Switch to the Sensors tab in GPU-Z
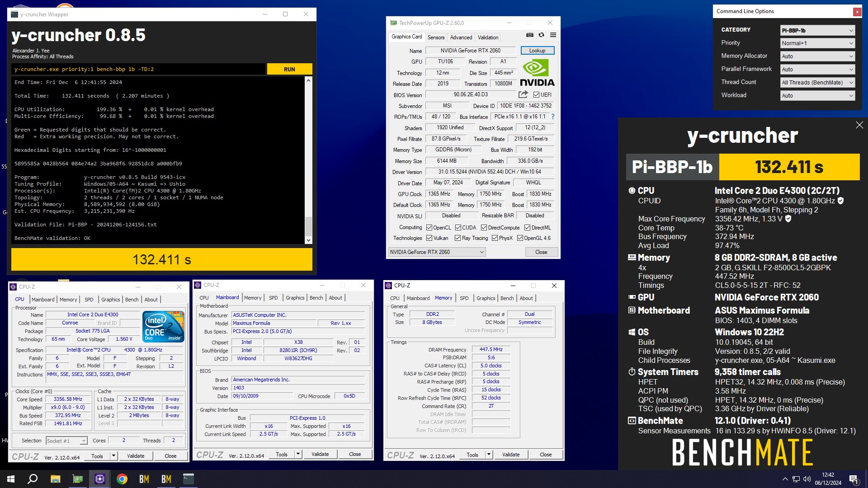 pos(436,38)
